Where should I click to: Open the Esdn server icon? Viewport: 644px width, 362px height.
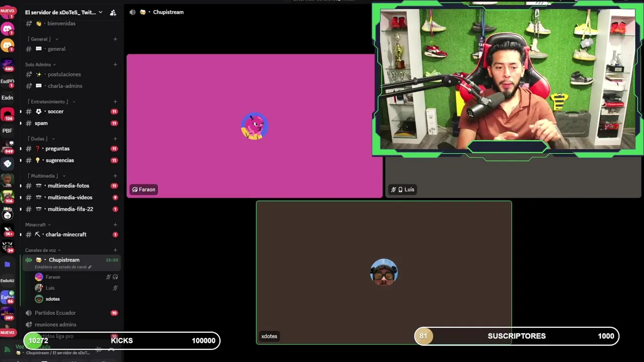coord(8,98)
